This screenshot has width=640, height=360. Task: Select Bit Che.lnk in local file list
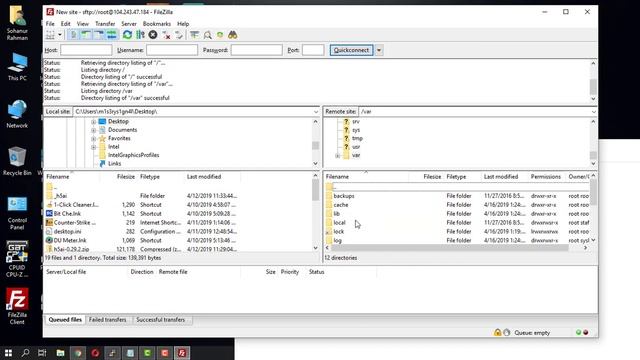67,213
